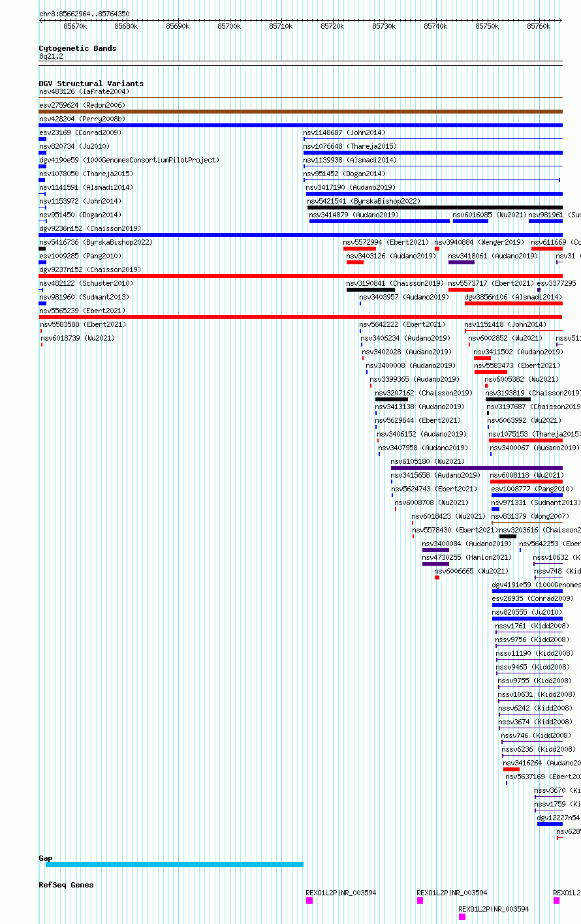Image resolution: width=581 pixels, height=924 pixels.
Task: Select variant label nsv1141591 (Alsmadi2014)
Action: click(x=86, y=187)
